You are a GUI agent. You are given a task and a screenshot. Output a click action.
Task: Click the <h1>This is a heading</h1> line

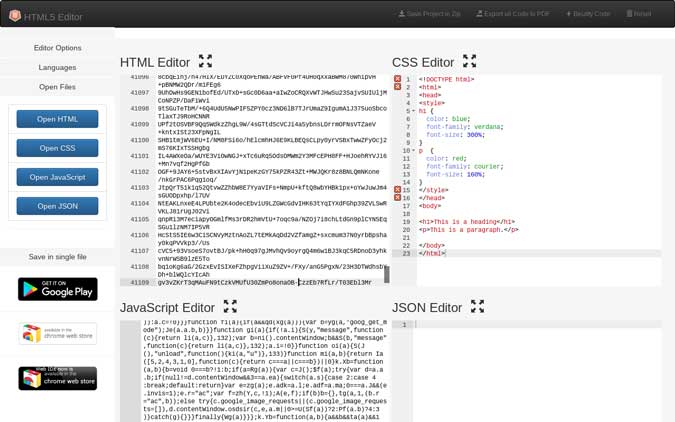point(467,222)
